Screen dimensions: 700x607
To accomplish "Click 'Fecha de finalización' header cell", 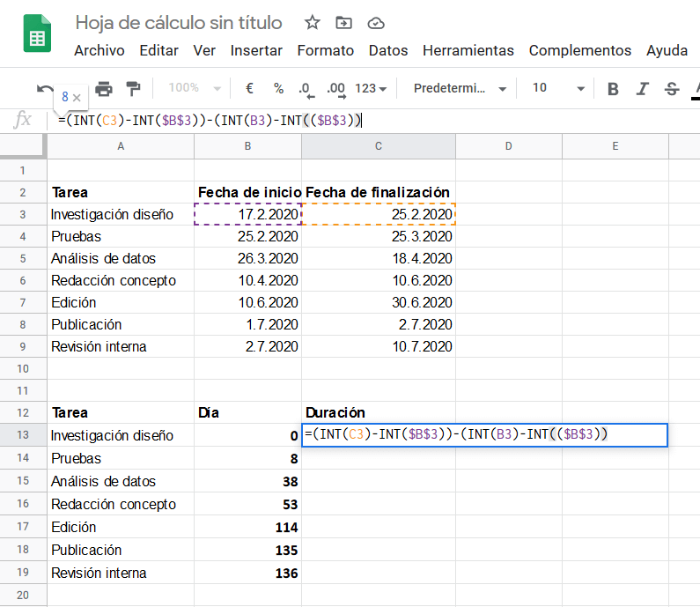I will pos(379,193).
